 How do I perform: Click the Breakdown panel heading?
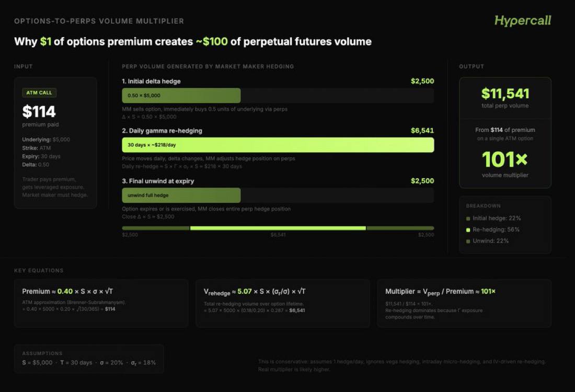[x=484, y=206]
